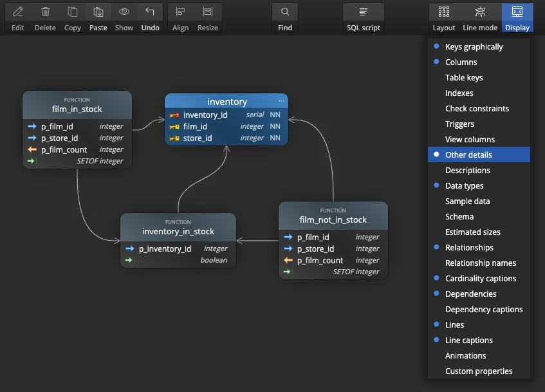The height and width of the screenshot is (392, 545).
Task: Click the Paste toolbar icon
Action: point(98,12)
